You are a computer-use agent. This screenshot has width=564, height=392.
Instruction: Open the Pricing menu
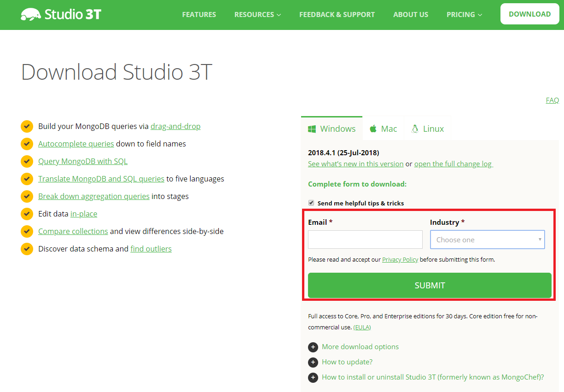coord(464,15)
